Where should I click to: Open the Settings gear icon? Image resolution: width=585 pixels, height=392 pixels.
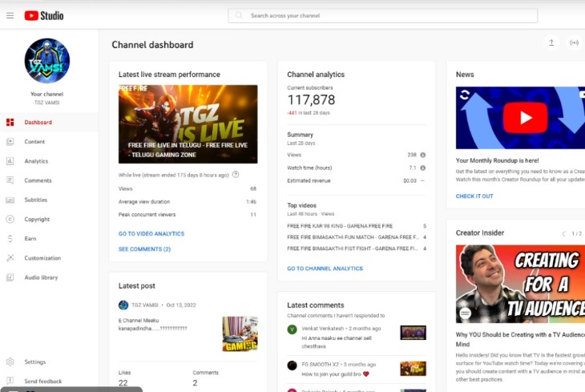tap(10, 362)
